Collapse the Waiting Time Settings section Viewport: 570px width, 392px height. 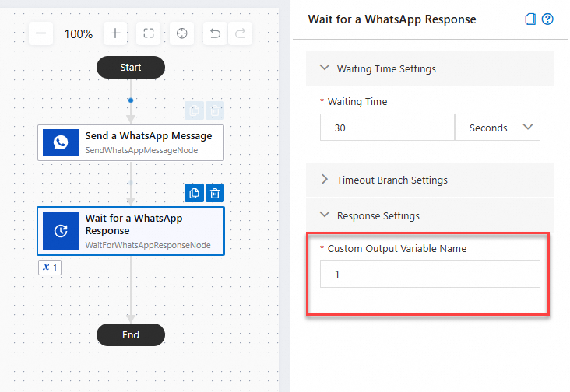[430, 68]
